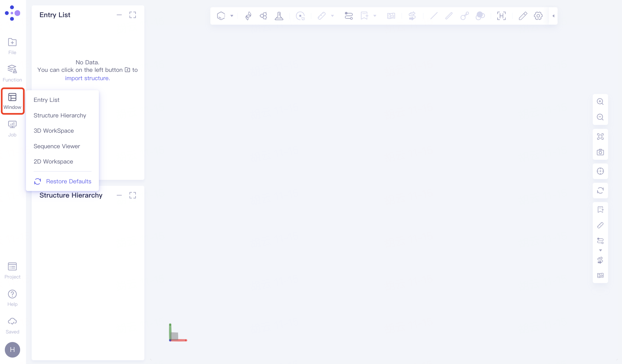Select the DNA sequence builder tool
The width and height of the screenshot is (622, 364).
point(248,16)
